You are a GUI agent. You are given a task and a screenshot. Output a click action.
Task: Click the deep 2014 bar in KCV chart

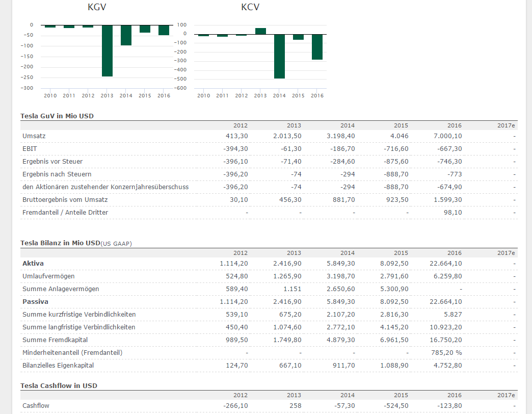pyautogui.click(x=279, y=56)
